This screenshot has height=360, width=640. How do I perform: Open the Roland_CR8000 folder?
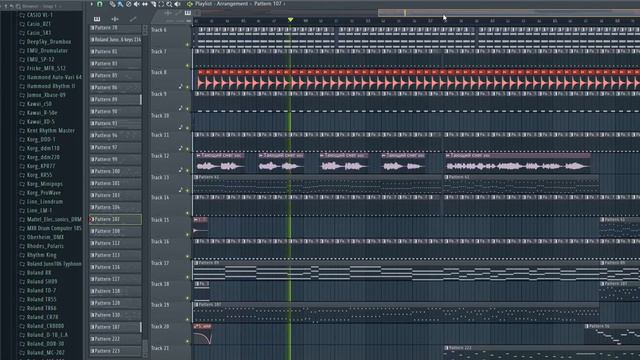tap(42, 326)
